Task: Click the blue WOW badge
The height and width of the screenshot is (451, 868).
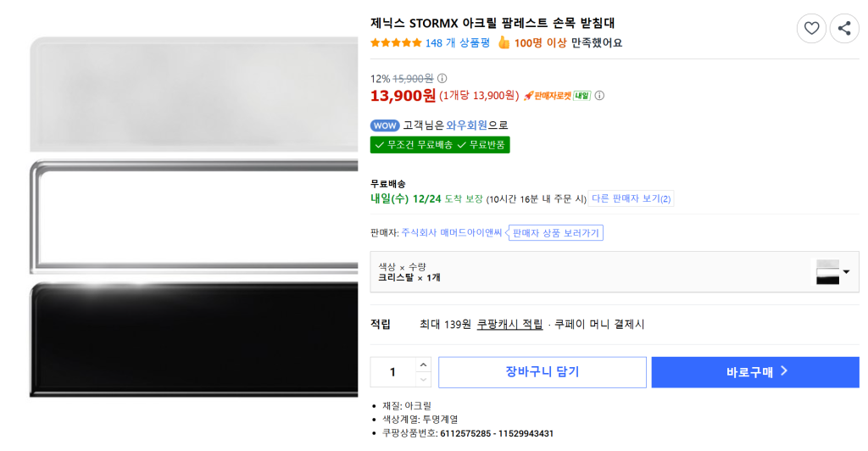Action: coord(384,125)
